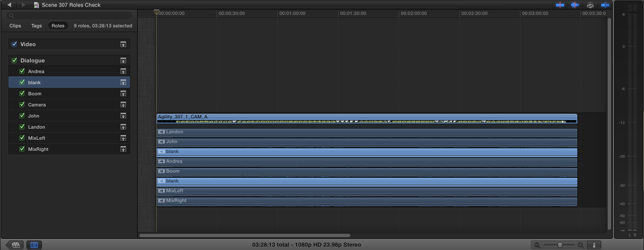Uncheck the Dialogue role checkbox
This screenshot has width=644, height=250.
click(14, 60)
